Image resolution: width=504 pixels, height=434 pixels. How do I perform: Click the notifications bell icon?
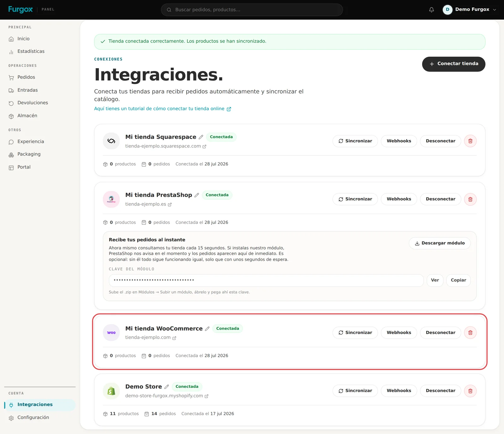click(x=432, y=10)
